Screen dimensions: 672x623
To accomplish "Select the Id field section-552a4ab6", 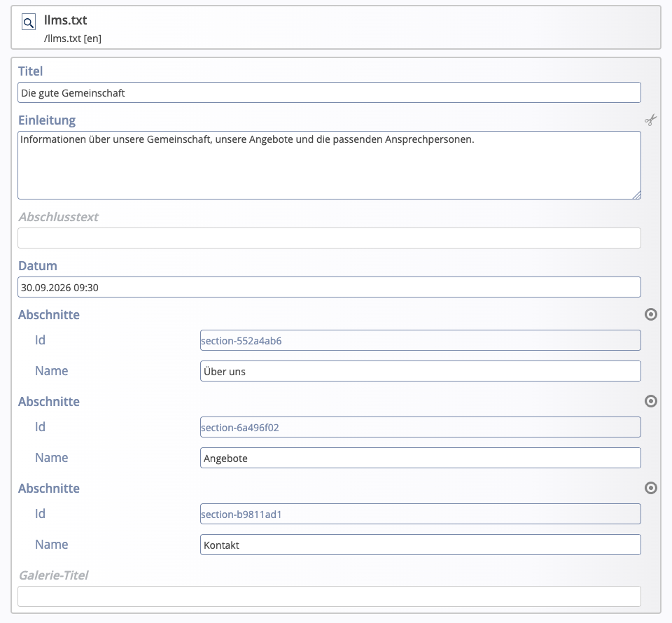I will coord(421,340).
